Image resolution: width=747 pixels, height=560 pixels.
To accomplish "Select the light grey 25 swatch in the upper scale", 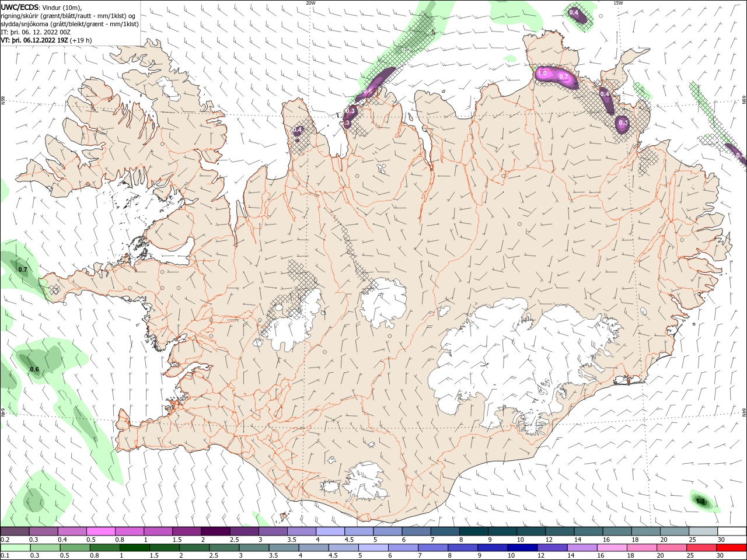I will click(x=704, y=531).
